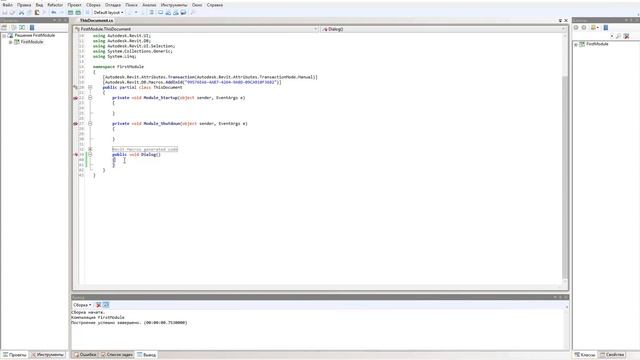Open the Анализ menu
The height and width of the screenshot is (360, 640).
149,5
